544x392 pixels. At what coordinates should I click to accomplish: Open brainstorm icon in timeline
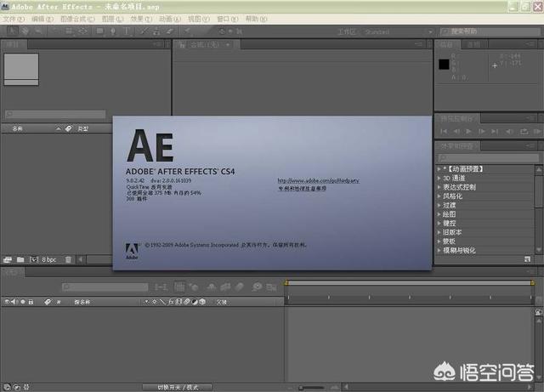click(x=257, y=287)
